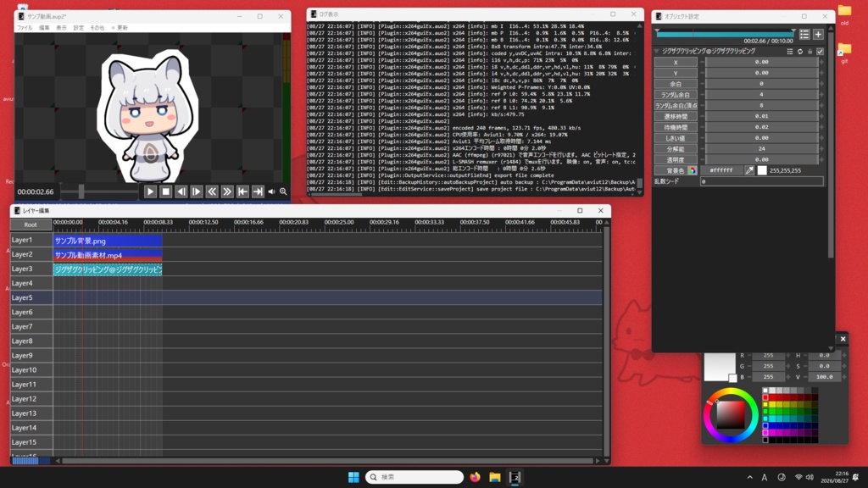Step forward one frame in preview
Viewport: 868px width, 488px height.
(x=197, y=191)
